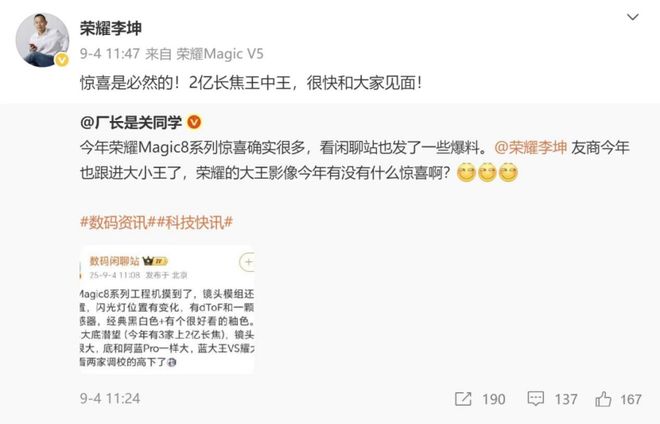Click the 荣耀Magic V5 source device link
The image size is (660, 424).
click(x=219, y=54)
